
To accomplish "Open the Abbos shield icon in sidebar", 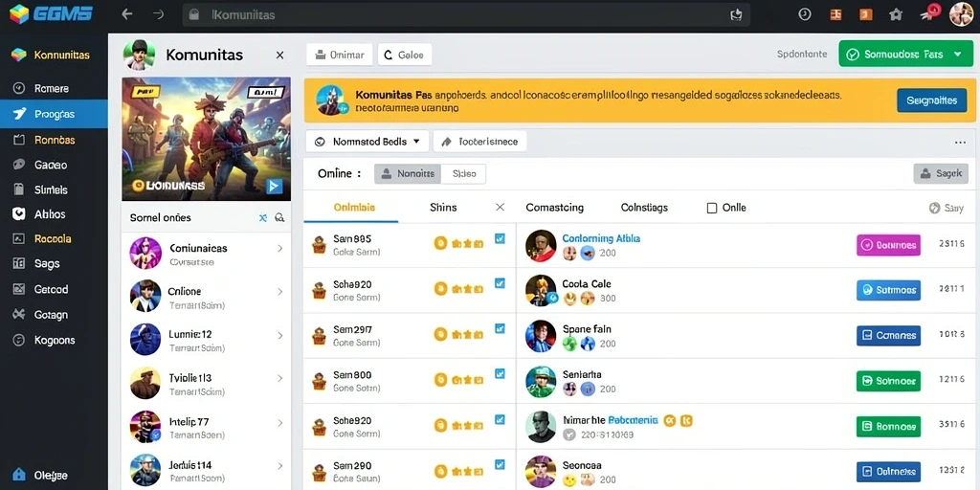I will click(19, 213).
